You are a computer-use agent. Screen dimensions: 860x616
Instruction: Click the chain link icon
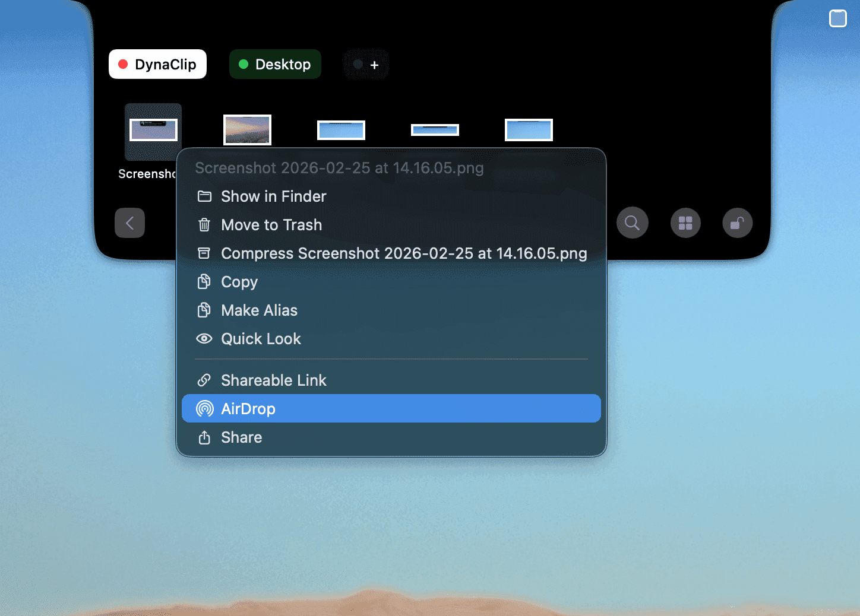point(204,380)
